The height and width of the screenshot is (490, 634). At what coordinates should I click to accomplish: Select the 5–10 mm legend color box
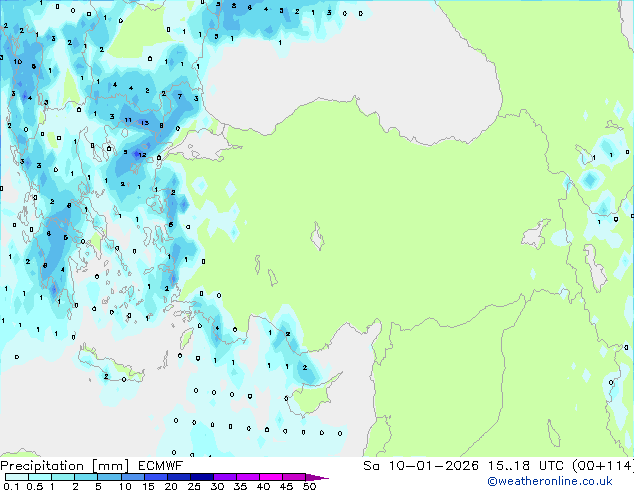click(x=109, y=477)
